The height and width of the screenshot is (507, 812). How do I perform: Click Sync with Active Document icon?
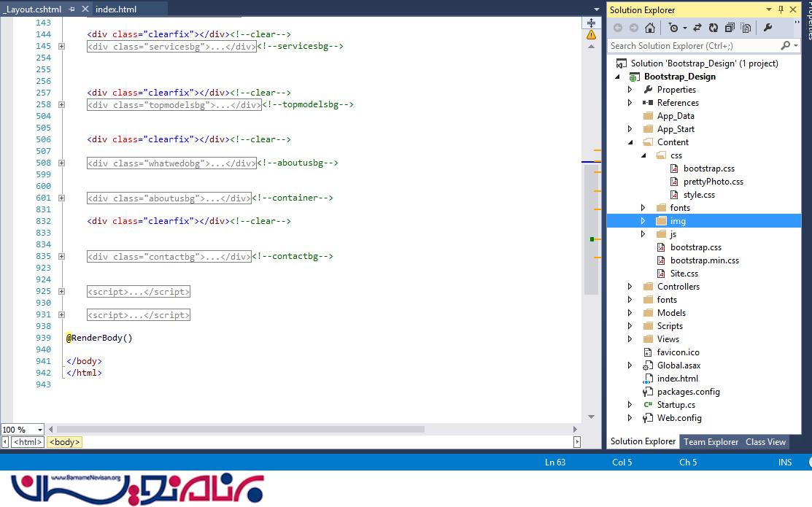click(x=697, y=28)
